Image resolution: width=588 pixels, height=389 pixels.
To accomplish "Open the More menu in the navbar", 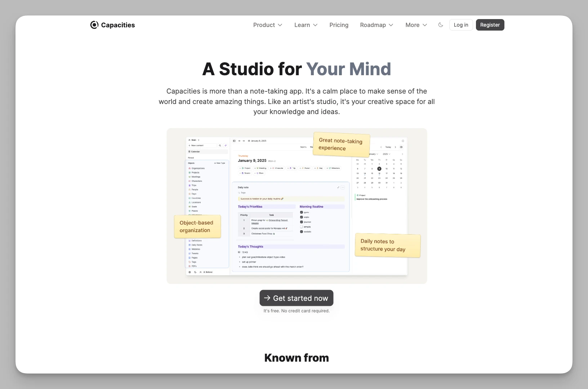I will pos(416,25).
